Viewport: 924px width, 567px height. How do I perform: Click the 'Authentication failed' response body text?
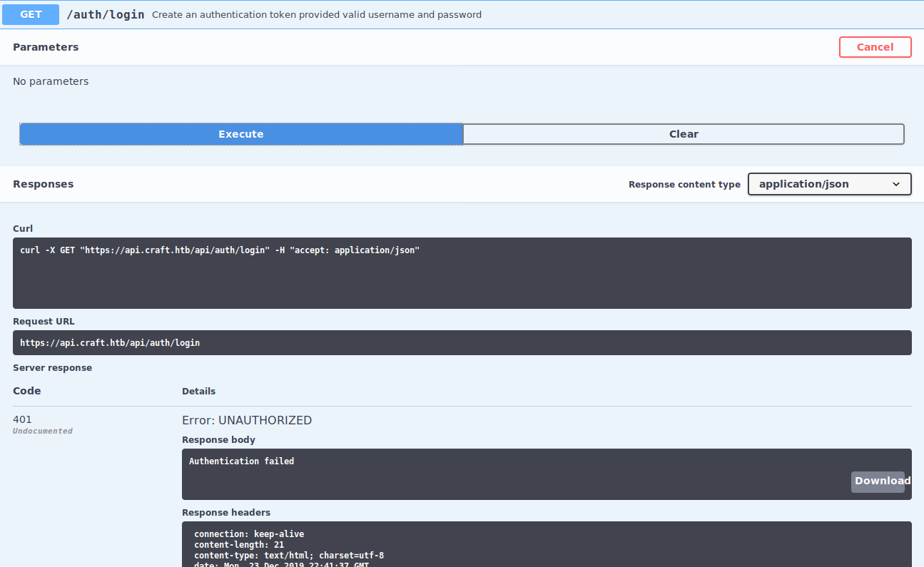point(241,461)
